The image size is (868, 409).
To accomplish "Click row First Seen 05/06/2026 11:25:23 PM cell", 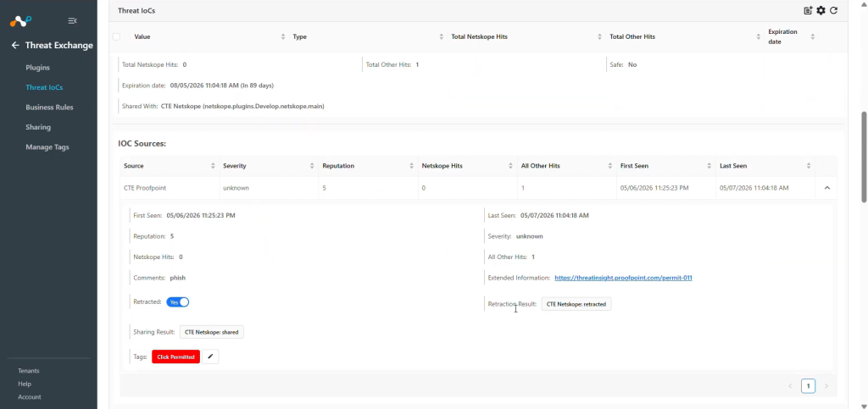I will coord(654,188).
